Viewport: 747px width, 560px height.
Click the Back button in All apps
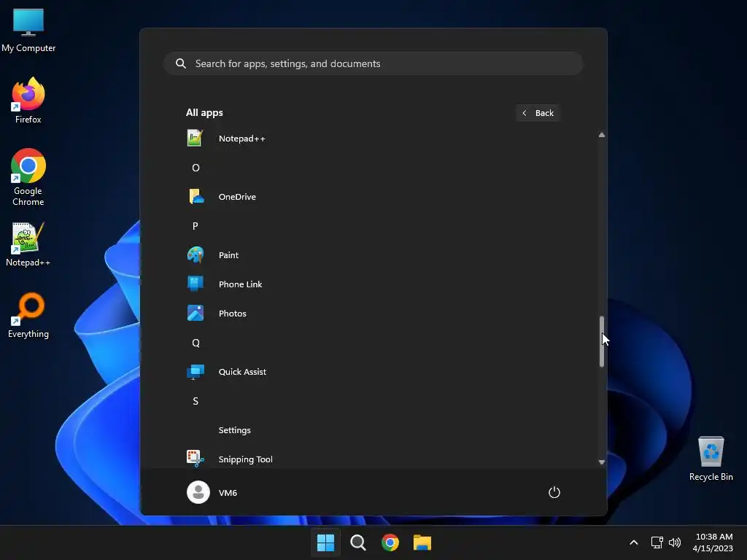click(x=538, y=113)
